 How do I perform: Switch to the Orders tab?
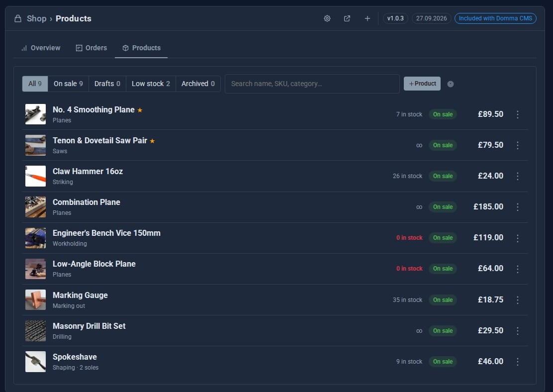tap(92, 48)
